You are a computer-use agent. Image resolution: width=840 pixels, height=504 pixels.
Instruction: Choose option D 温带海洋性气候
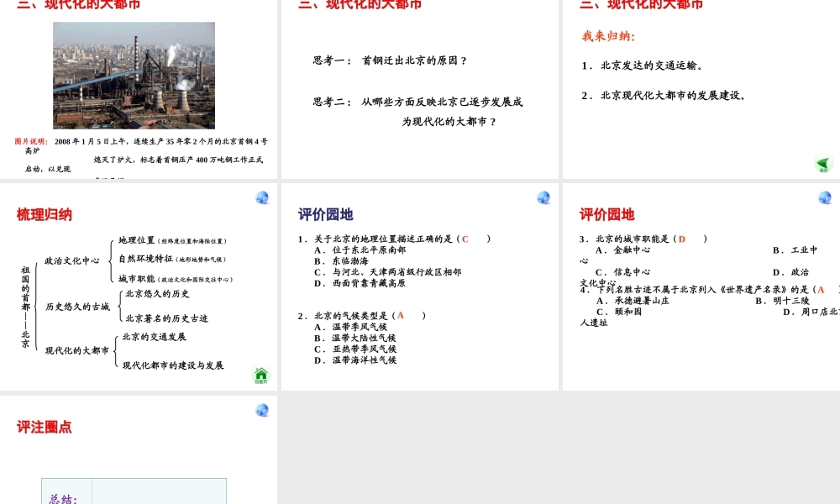click(355, 360)
